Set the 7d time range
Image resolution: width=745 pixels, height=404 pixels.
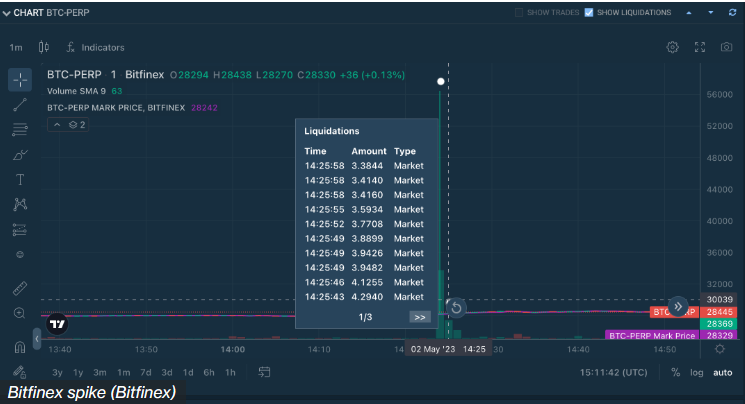point(146,373)
